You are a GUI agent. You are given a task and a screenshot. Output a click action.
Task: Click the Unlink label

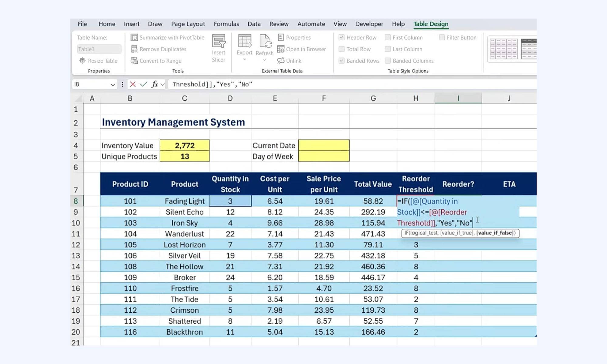click(294, 61)
